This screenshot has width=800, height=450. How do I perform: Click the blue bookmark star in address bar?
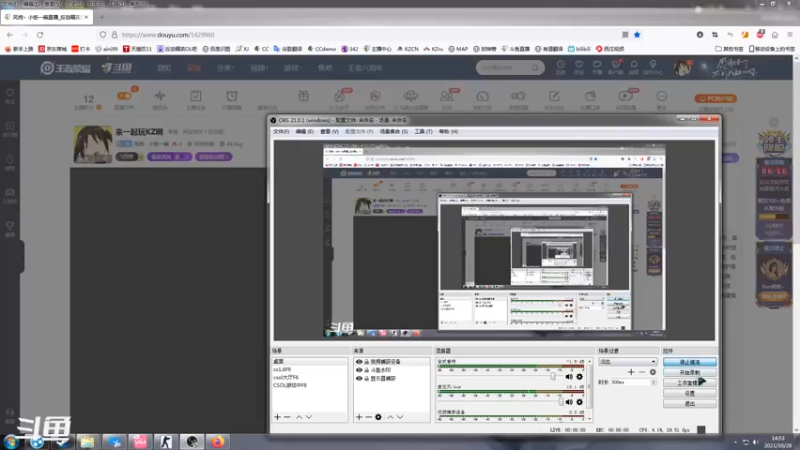[637, 35]
